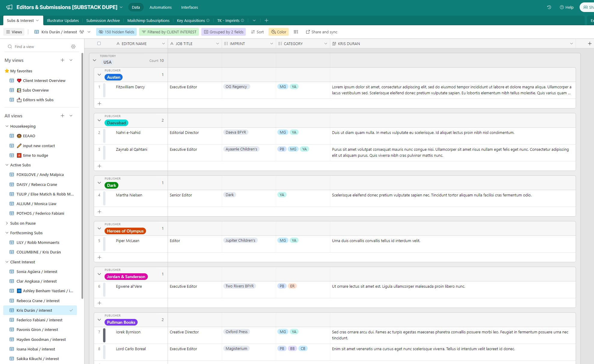594x364 pixels.
Task: Open base history clock icon
Action: coord(549,7)
